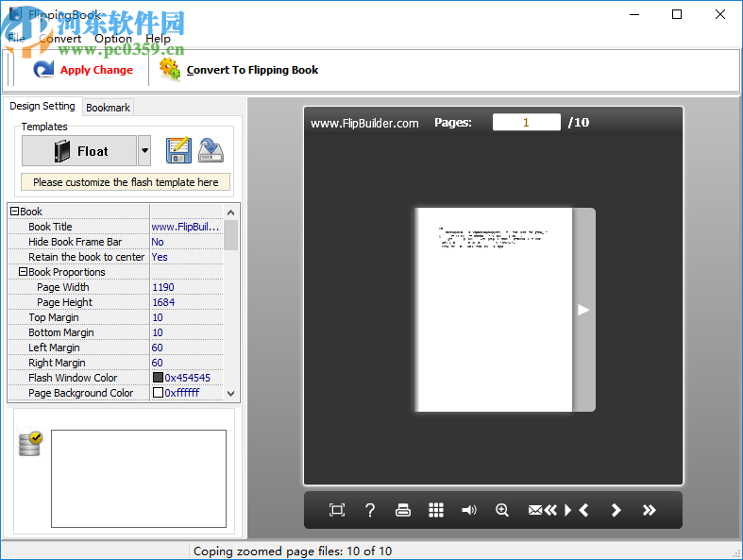Click the Page Background Color swatch
Image resolution: width=743 pixels, height=560 pixels.
point(159,393)
